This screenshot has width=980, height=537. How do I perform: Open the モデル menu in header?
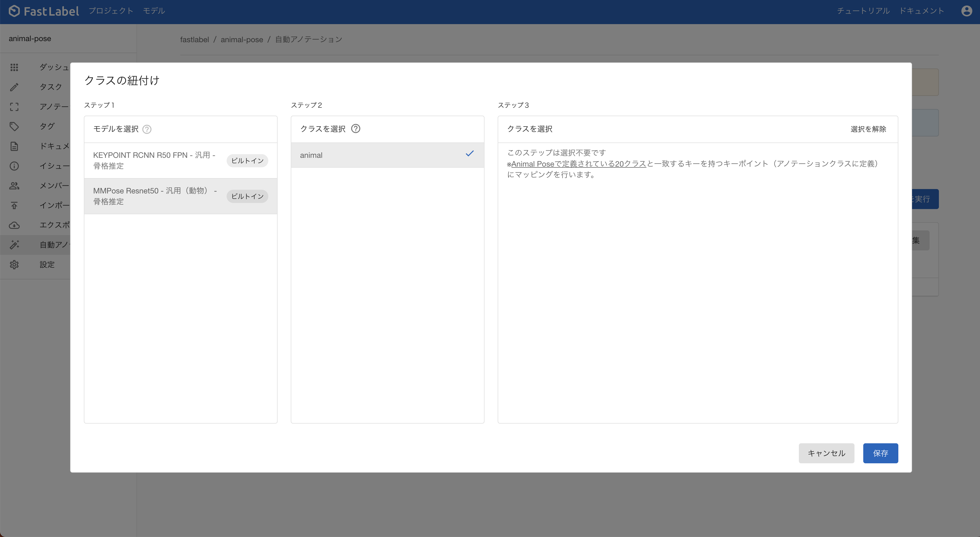tap(154, 11)
